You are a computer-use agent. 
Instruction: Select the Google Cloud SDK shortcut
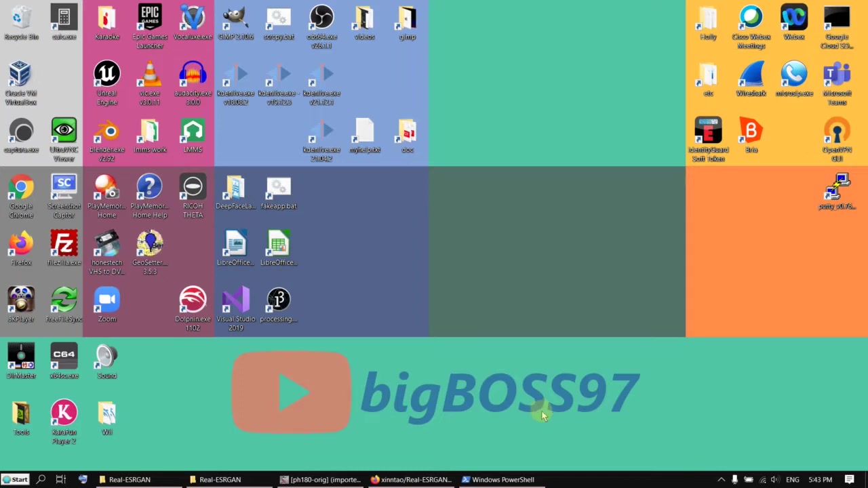pos(837,27)
